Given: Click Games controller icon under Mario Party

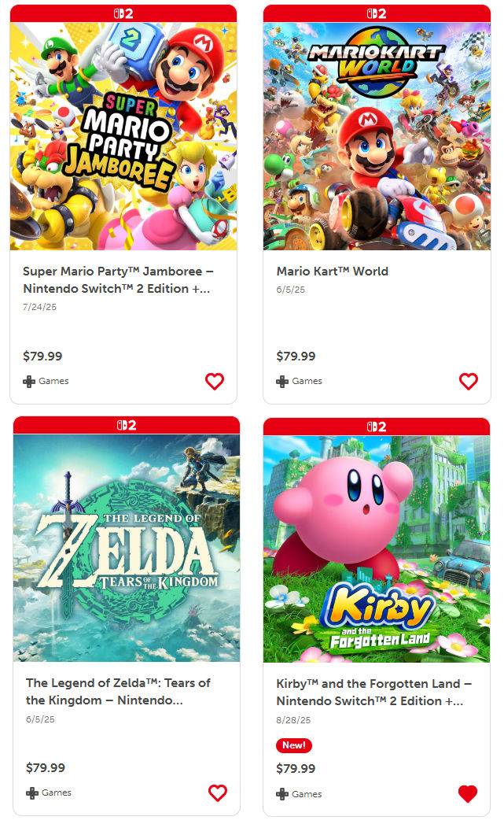Looking at the screenshot, I should 29,382.
